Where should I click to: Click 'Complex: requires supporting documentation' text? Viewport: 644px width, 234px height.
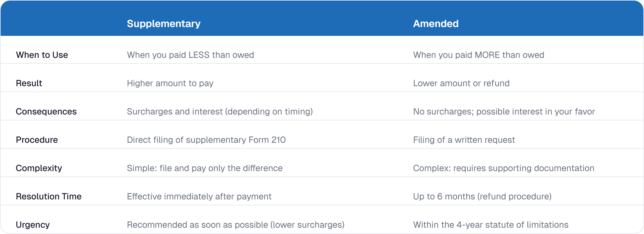pyautogui.click(x=503, y=168)
